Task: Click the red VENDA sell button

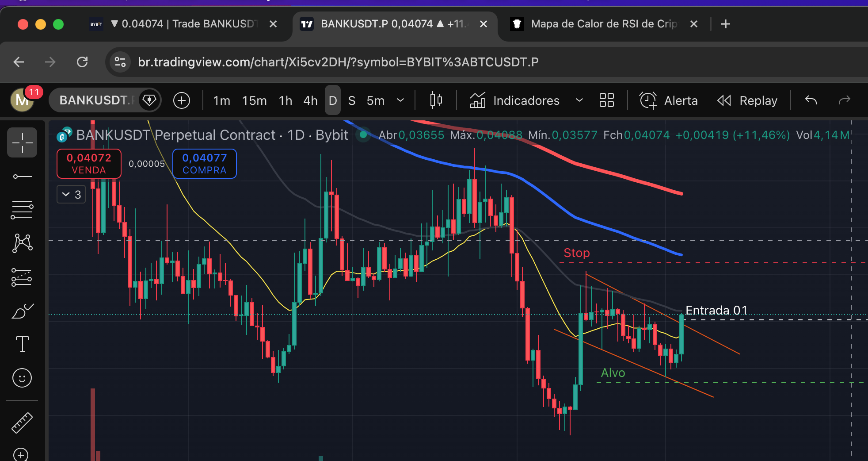Action: [89, 164]
